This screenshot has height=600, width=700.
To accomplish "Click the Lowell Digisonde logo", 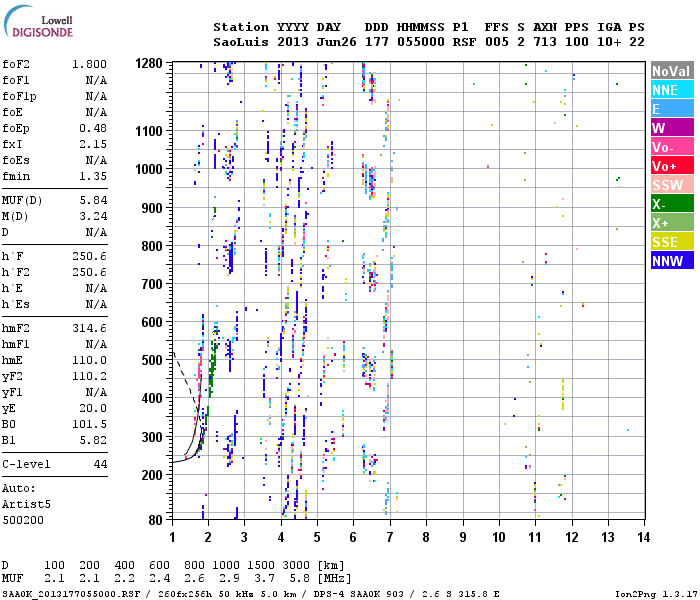I will [38, 22].
